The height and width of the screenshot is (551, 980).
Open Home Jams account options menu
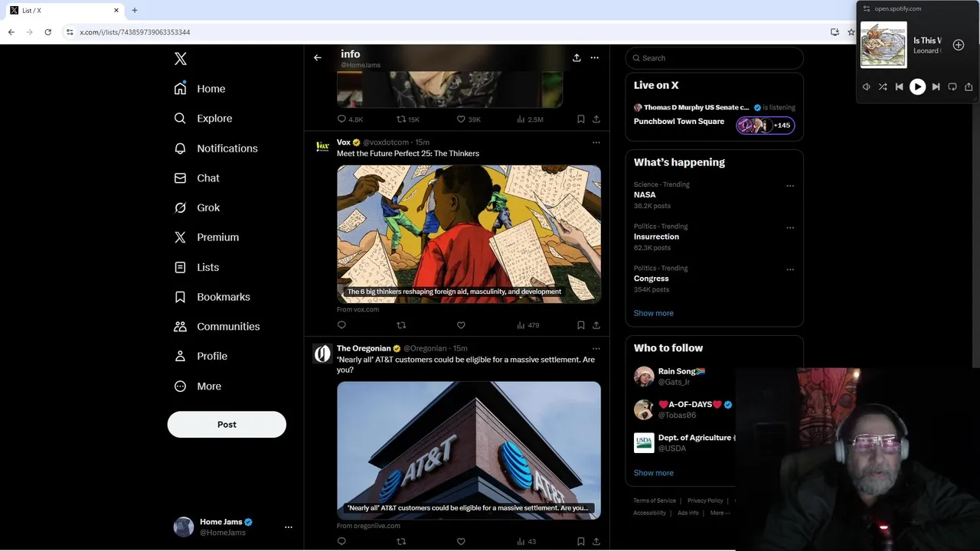click(x=289, y=527)
